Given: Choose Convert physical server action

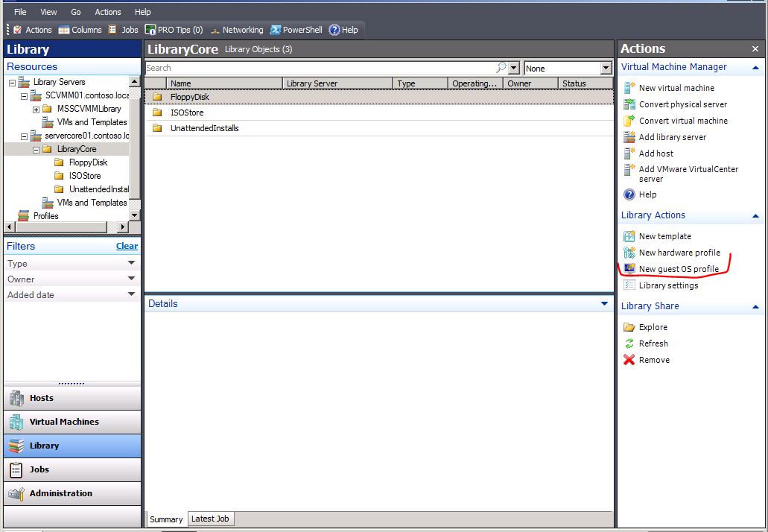Looking at the screenshot, I should 676,104.
